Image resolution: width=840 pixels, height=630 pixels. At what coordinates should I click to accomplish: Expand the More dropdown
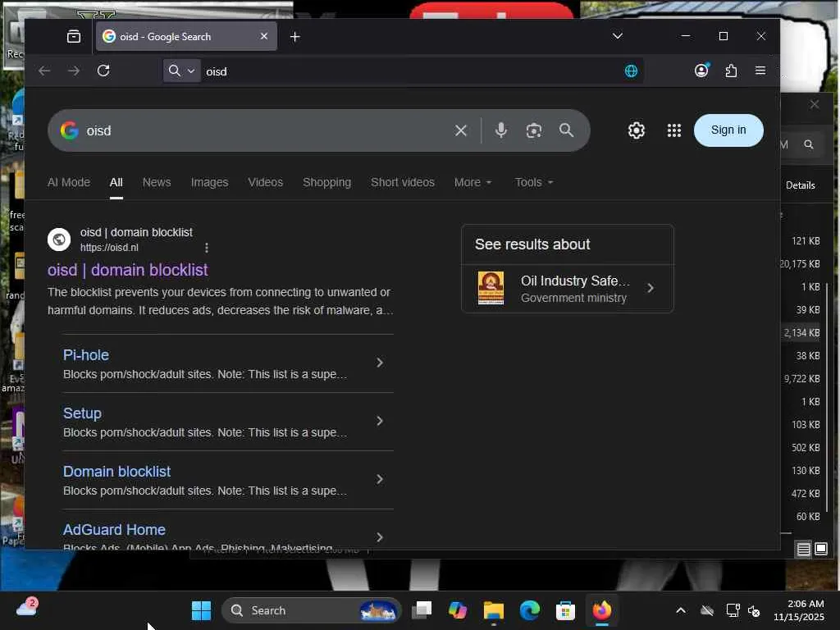[472, 182]
